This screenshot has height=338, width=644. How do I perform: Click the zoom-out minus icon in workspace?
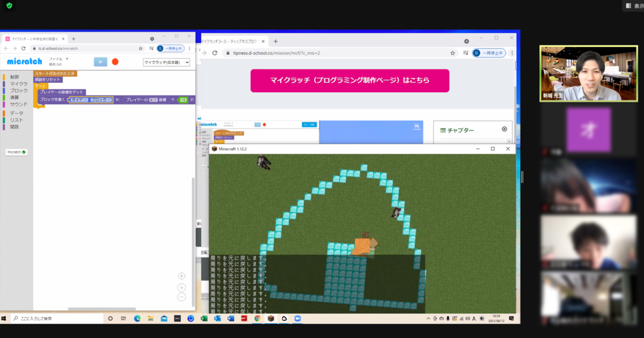(x=181, y=297)
